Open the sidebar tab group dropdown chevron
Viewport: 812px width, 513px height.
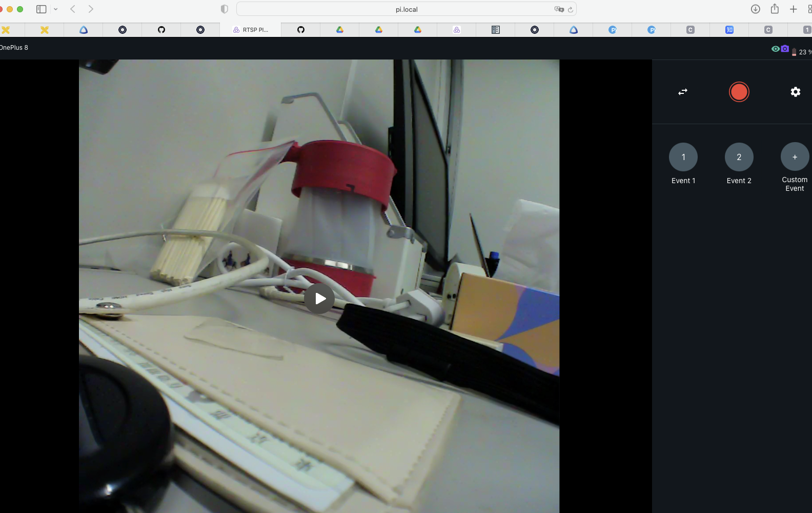coord(55,9)
